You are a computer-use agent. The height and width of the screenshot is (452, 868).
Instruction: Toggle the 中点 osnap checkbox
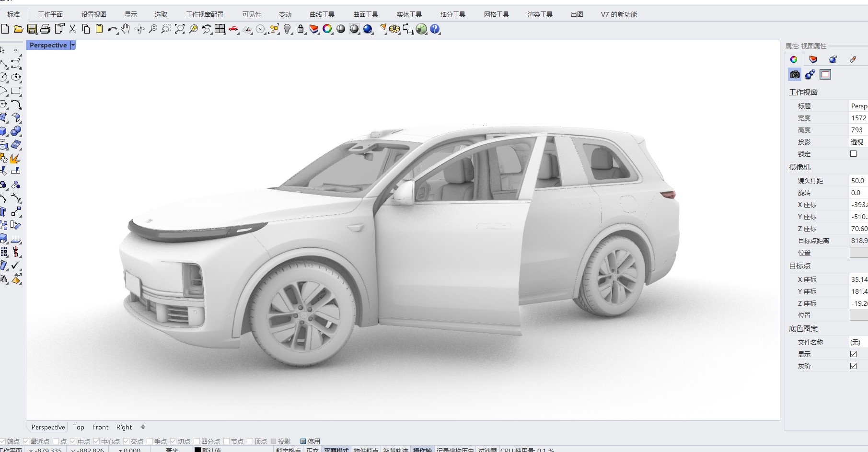(x=73, y=441)
